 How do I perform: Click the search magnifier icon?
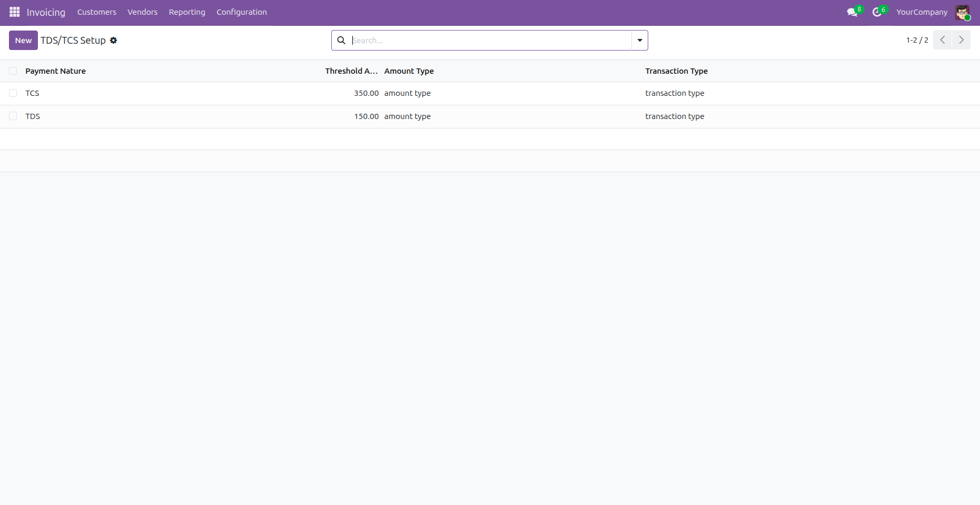point(341,41)
